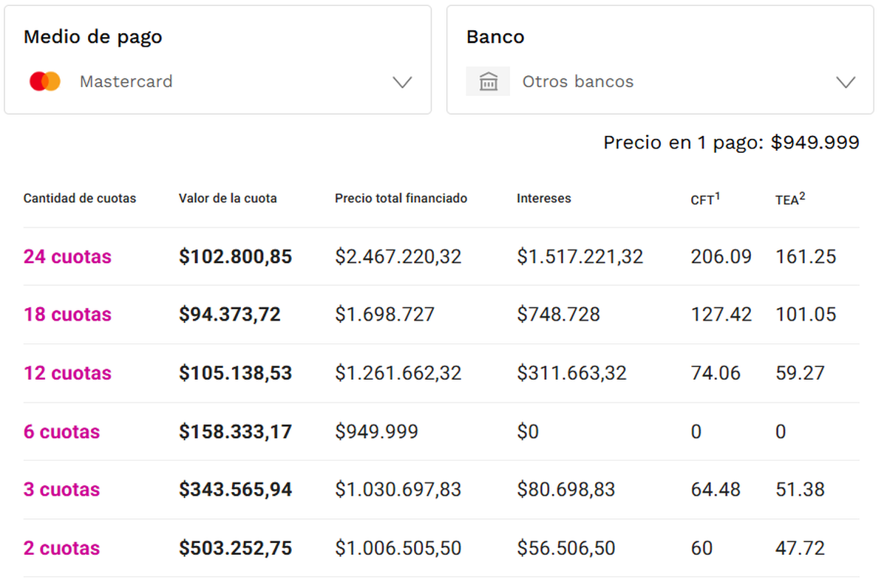Viewport: 887px width, 588px height.
Task: Select the 24 cuotas option
Action: coord(67,257)
